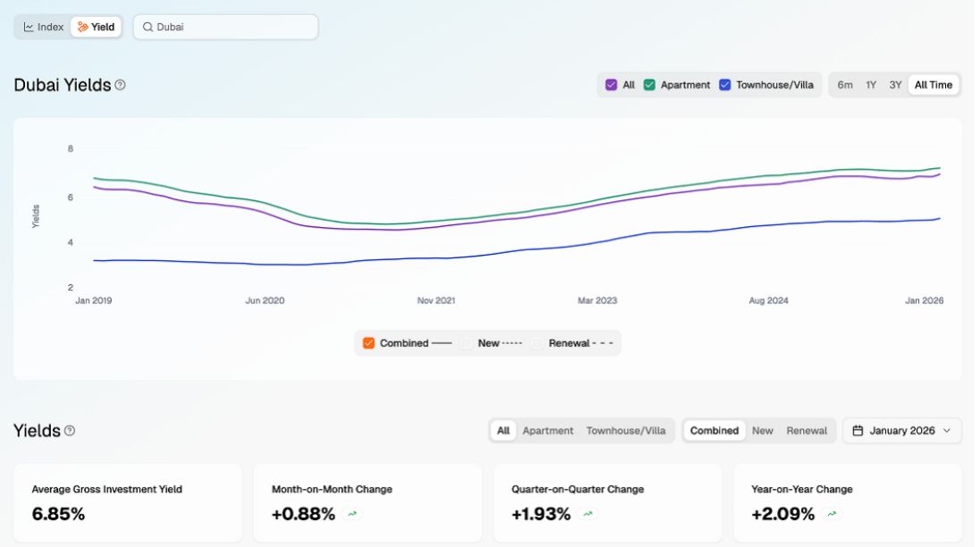Select the New contract type tab
The height and width of the screenshot is (547, 980).
coord(762,431)
